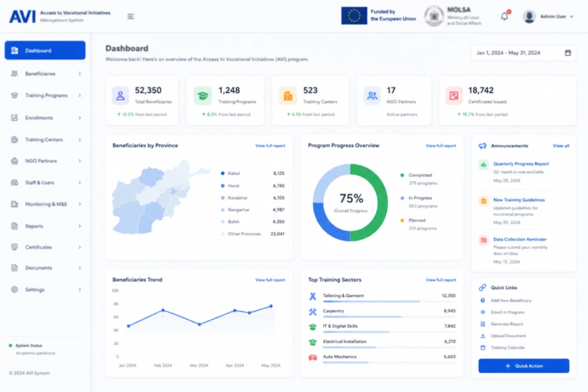Open the Admin User dropdown arrow
This screenshot has height=392, width=588.
pyautogui.click(x=571, y=17)
